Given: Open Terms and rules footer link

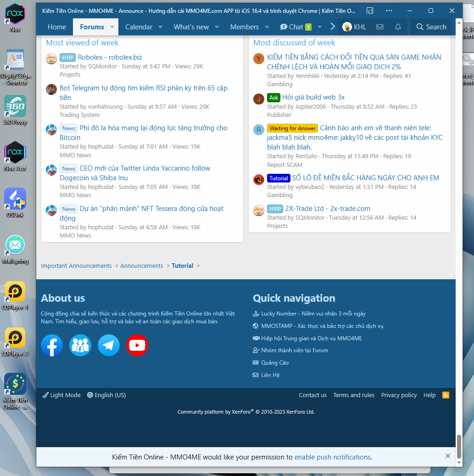Looking at the screenshot, I should coord(354,395).
